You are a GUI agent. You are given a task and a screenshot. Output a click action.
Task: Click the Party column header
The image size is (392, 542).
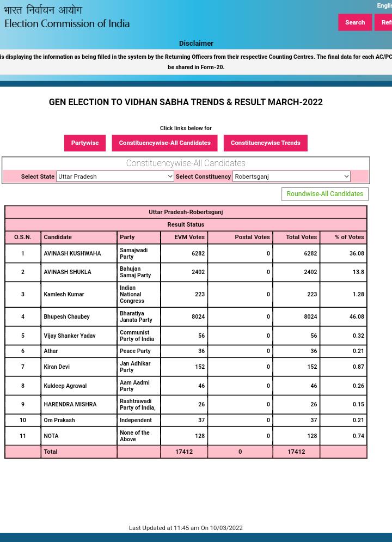[x=127, y=237]
